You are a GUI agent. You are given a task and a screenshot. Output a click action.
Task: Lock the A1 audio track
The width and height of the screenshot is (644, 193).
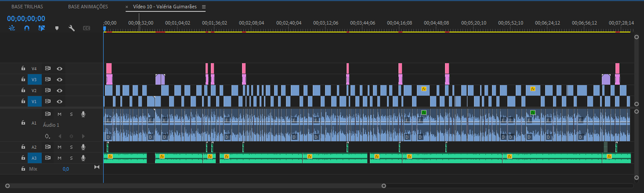pyautogui.click(x=23, y=123)
